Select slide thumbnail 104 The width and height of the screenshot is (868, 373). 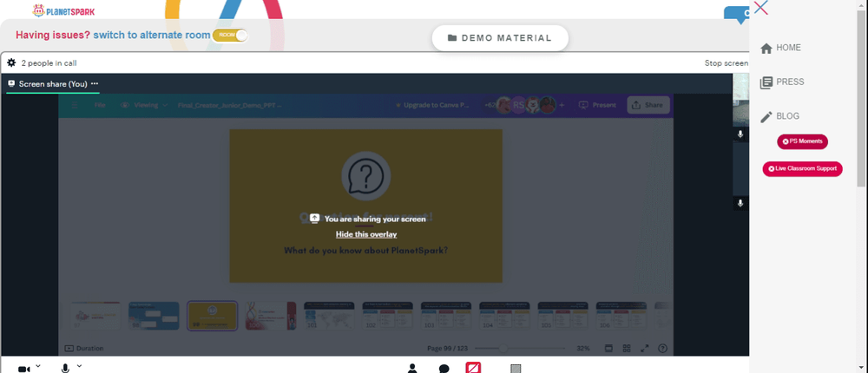click(504, 316)
